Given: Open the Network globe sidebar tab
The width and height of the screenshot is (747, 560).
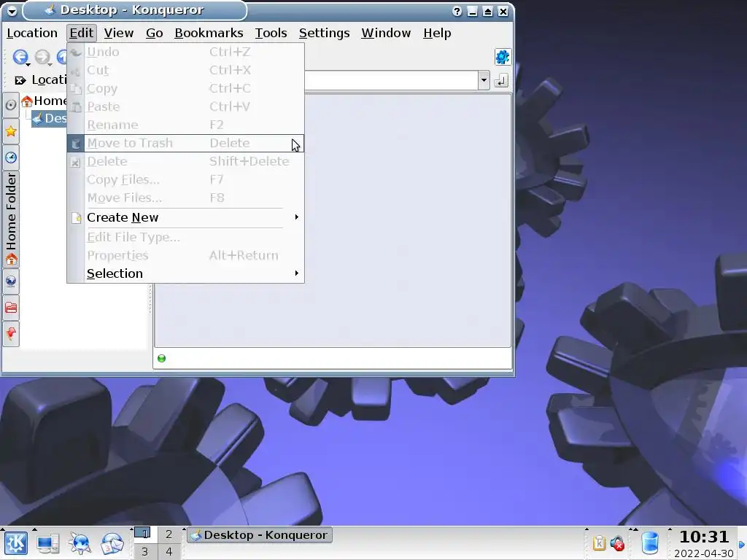Looking at the screenshot, I should click(x=10, y=281).
